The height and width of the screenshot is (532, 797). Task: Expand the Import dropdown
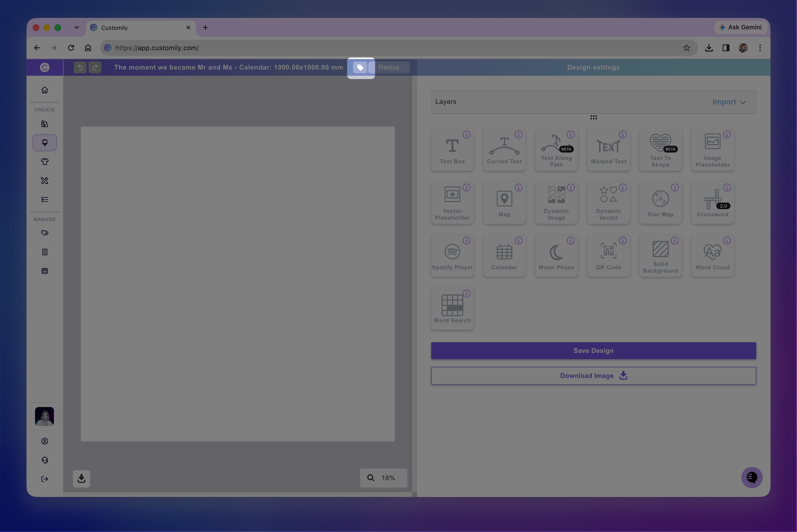(729, 102)
